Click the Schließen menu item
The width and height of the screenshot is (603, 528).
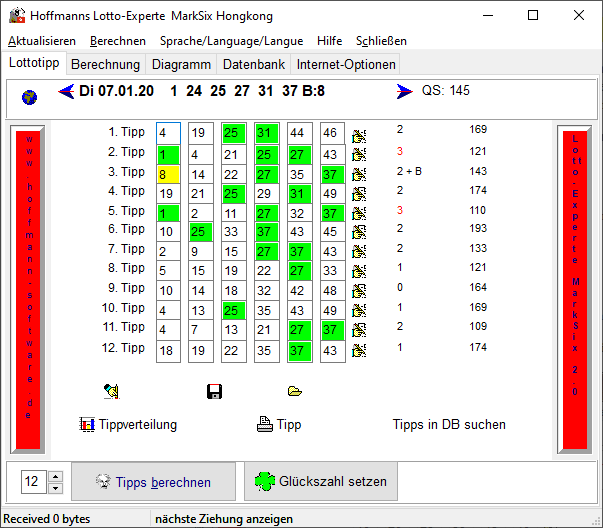point(381,41)
